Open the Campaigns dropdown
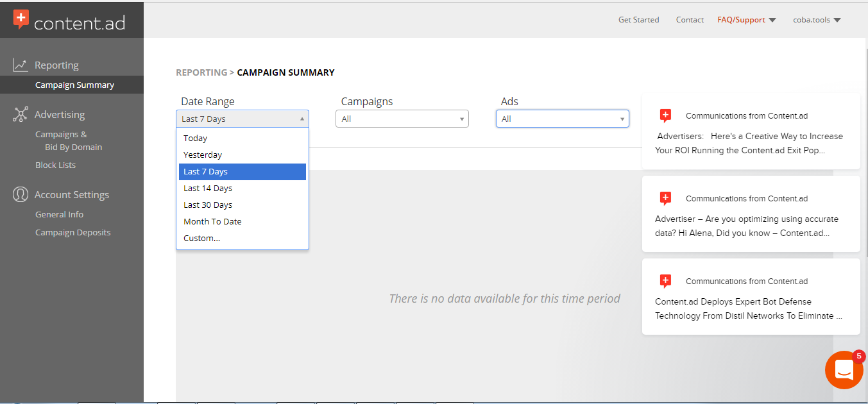Image resolution: width=868 pixels, height=404 pixels. pyautogui.click(x=402, y=119)
